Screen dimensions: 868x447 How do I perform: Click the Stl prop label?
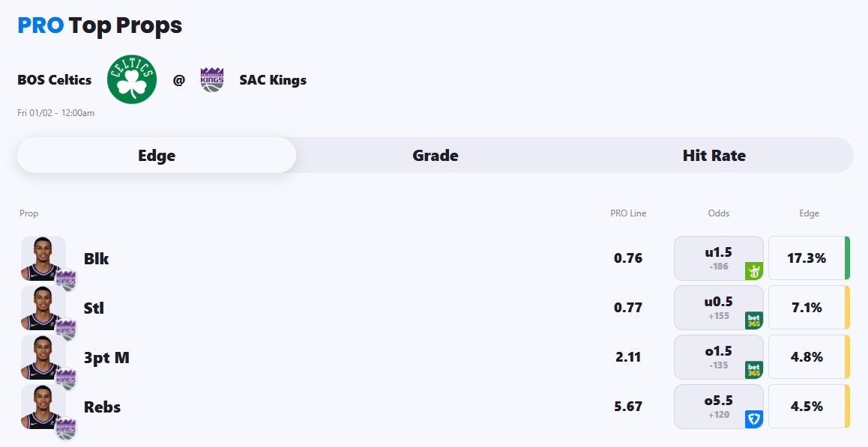(94, 308)
